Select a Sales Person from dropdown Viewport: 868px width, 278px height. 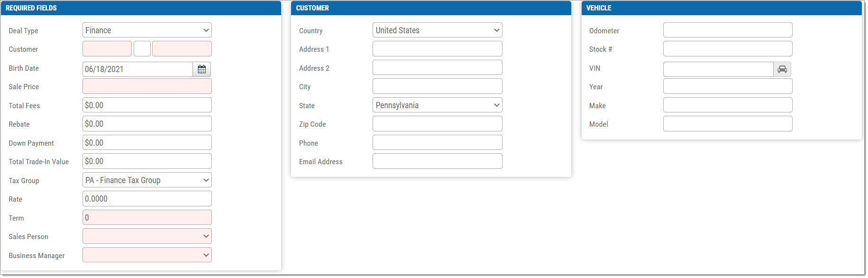(147, 236)
